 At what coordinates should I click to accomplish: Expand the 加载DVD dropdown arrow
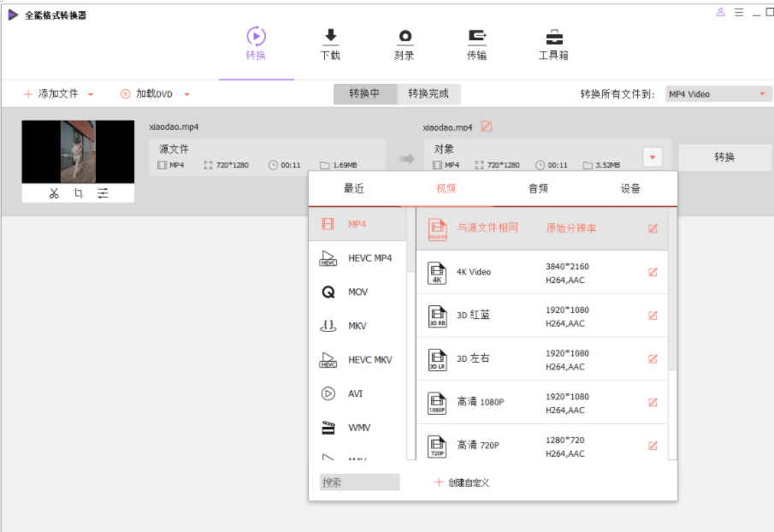coord(186,94)
